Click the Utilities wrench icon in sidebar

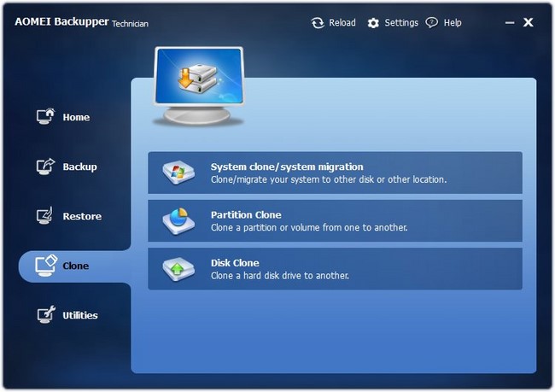pos(45,315)
